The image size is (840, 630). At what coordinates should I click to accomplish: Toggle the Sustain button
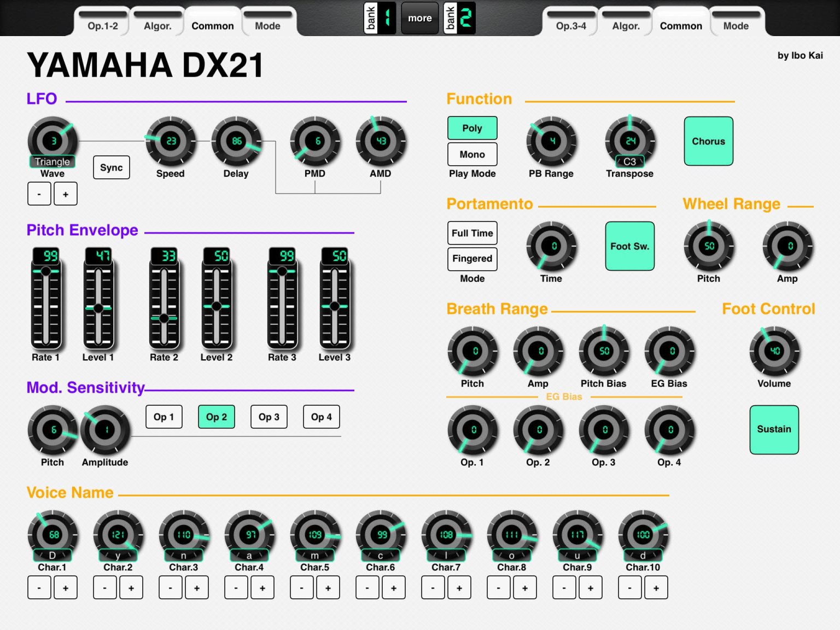tap(774, 429)
